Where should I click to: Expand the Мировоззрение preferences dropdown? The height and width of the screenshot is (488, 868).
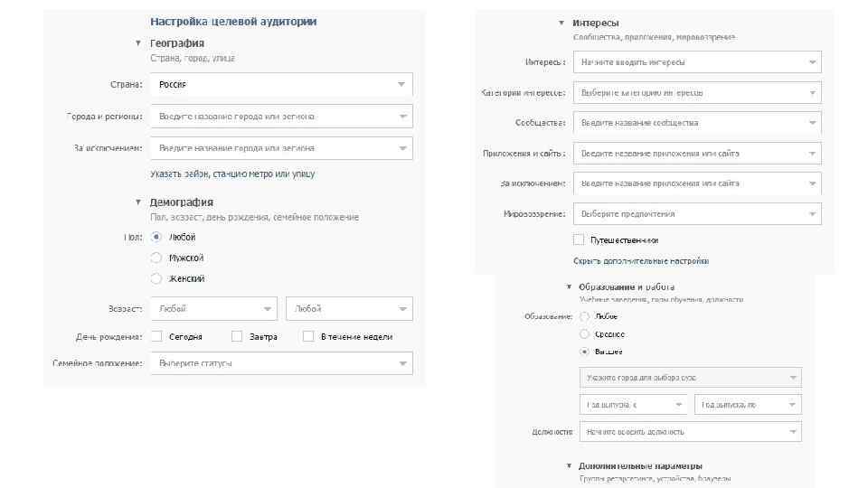coord(697,214)
